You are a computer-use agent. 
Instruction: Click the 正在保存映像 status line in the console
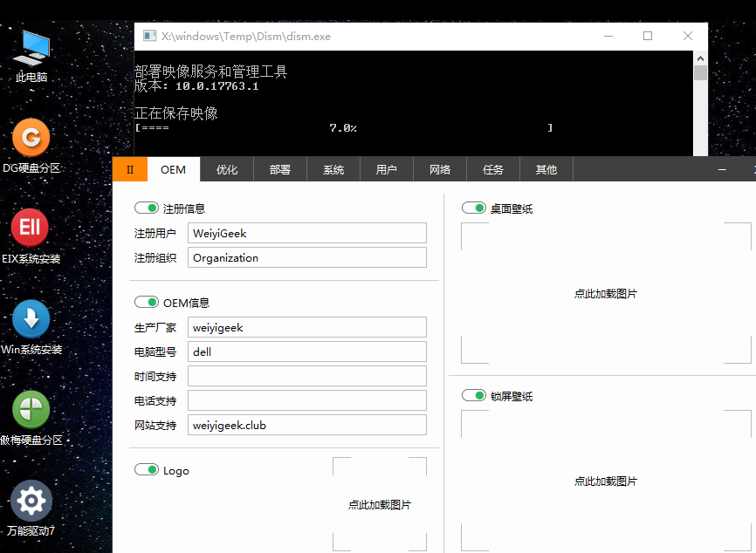pos(176,113)
